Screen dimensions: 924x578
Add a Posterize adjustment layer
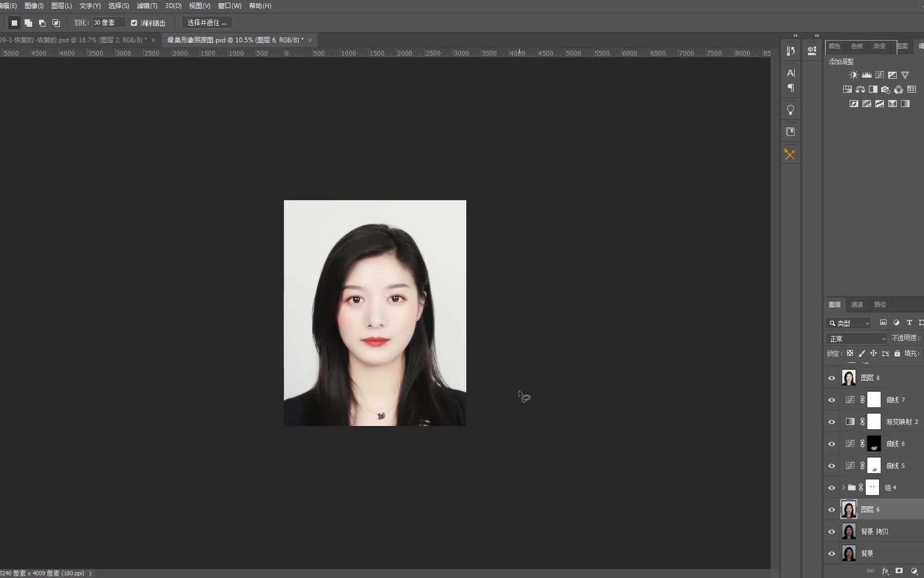866,104
